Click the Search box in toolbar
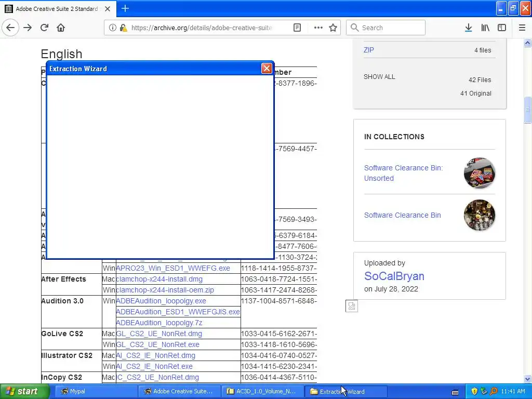Image resolution: width=532 pixels, height=399 pixels. pos(386,28)
